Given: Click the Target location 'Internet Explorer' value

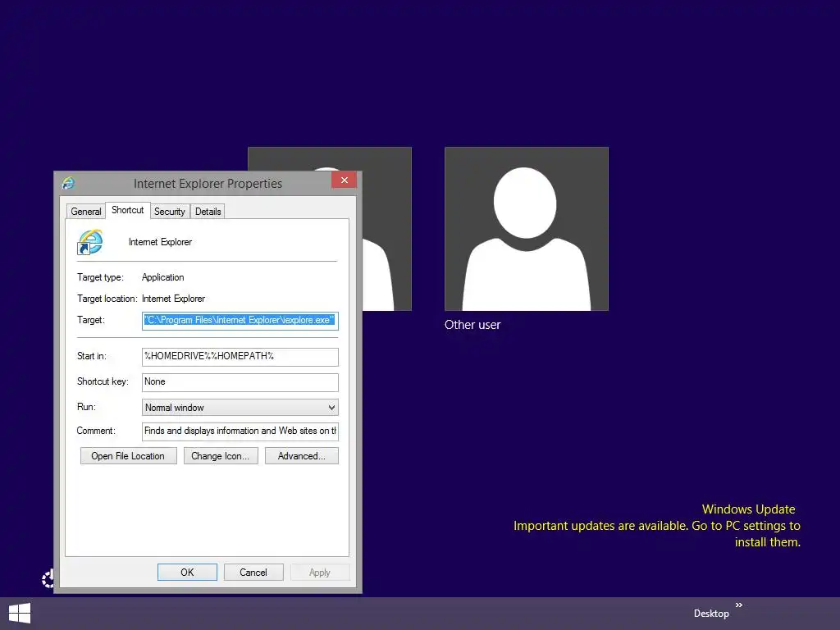Looking at the screenshot, I should tap(173, 299).
